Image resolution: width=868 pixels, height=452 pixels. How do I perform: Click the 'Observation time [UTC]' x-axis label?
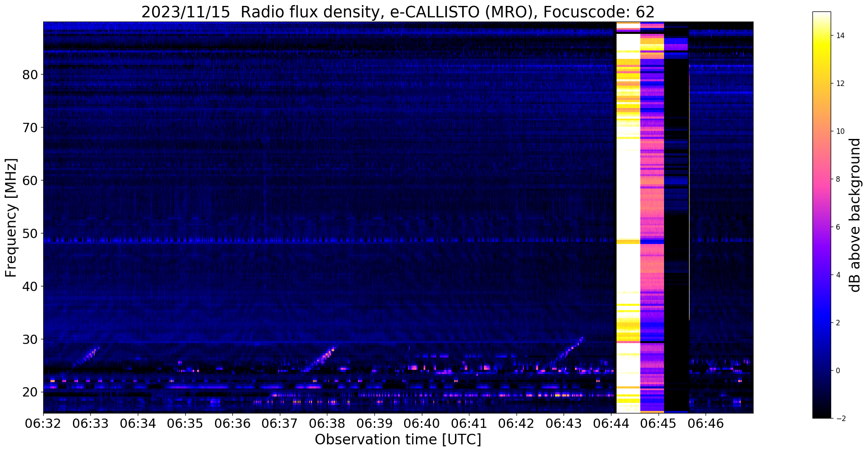tap(398, 440)
